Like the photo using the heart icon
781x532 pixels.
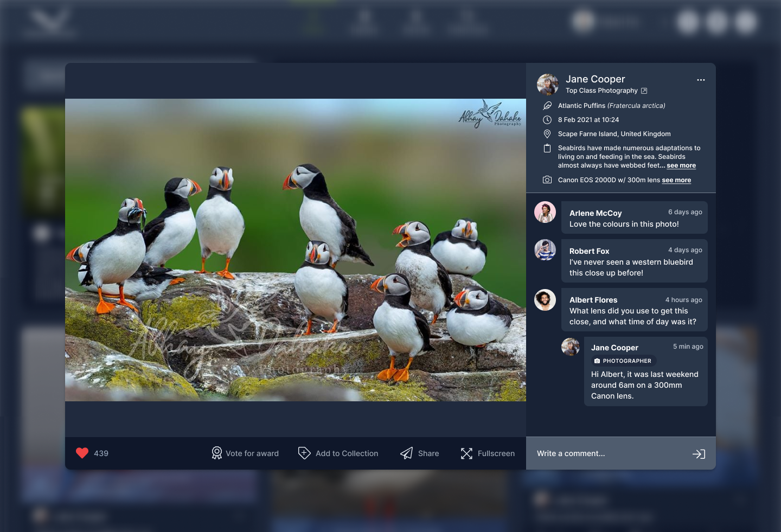[82, 453]
